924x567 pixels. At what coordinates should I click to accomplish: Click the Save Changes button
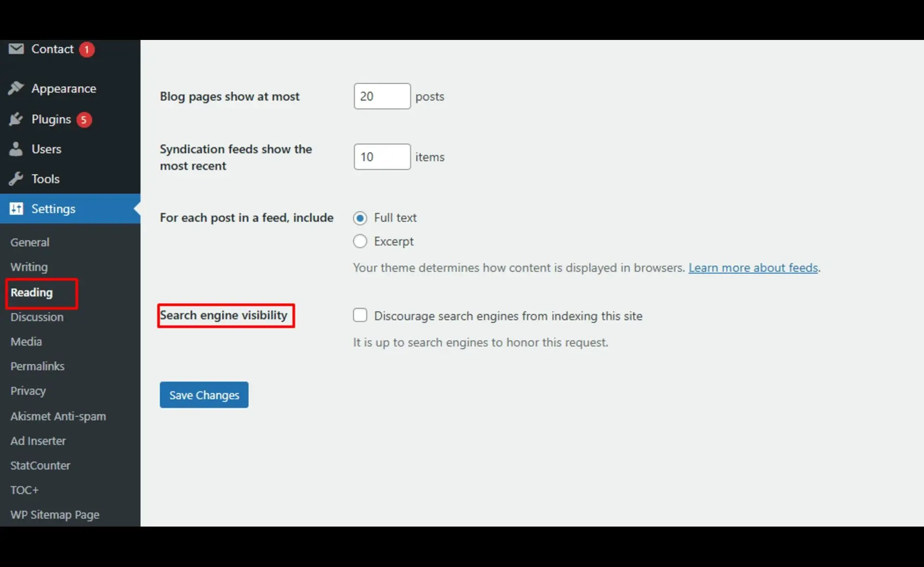(204, 395)
